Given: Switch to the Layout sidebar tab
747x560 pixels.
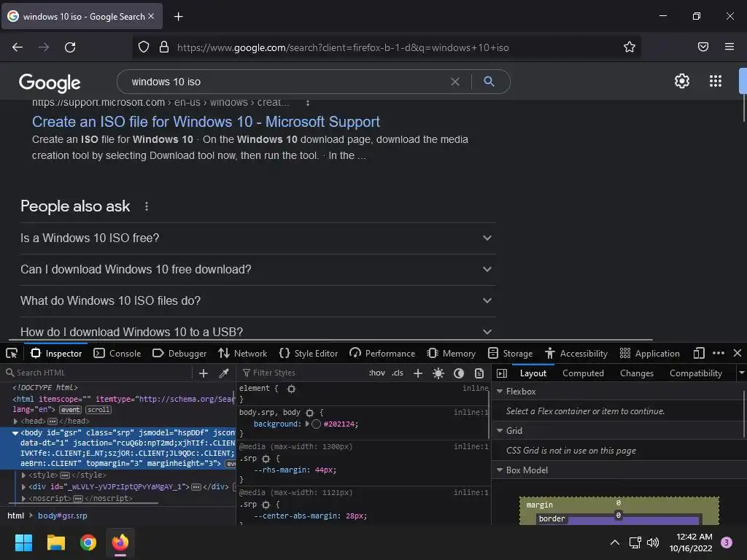Looking at the screenshot, I should click(x=533, y=373).
